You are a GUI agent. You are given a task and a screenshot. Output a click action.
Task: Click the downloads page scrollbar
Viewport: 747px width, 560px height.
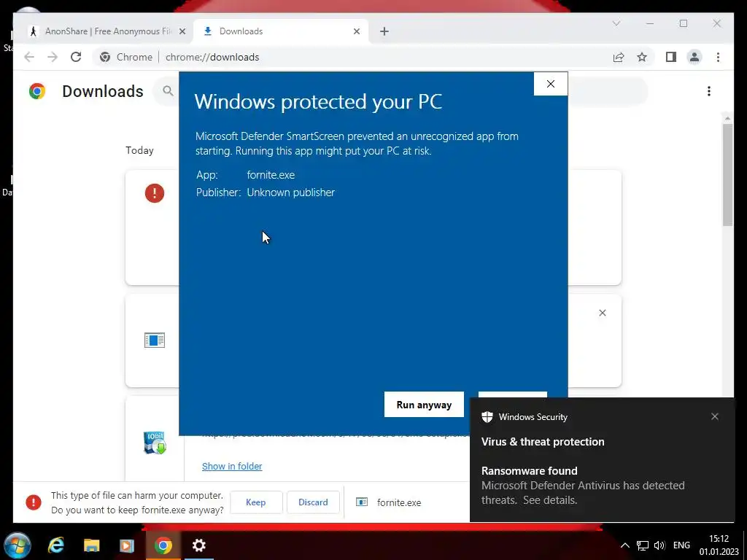coord(727,175)
